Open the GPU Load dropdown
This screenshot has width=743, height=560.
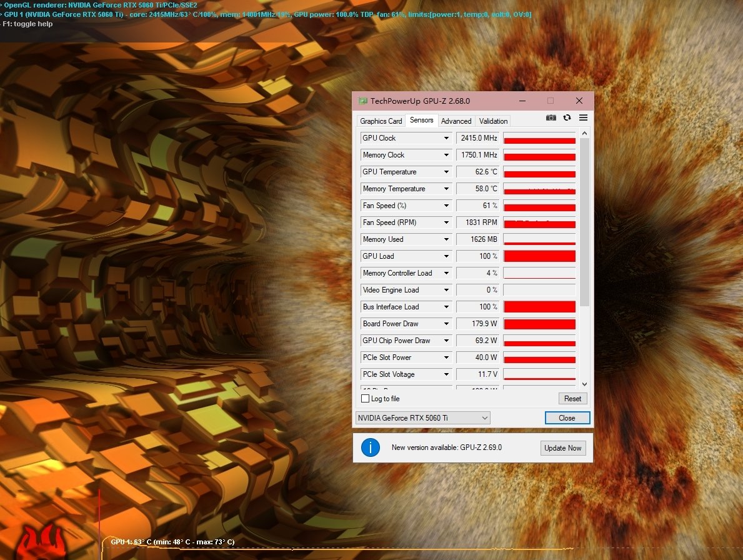pos(446,256)
